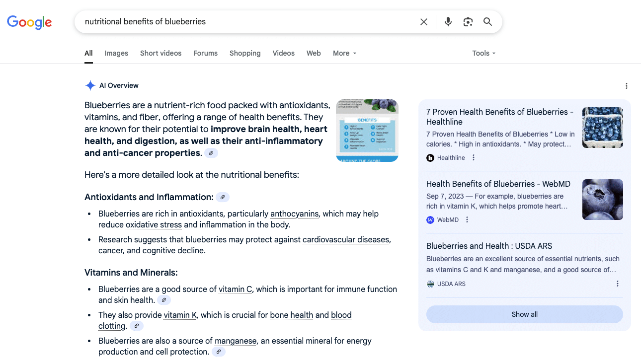Click in the search box text field

pyautogui.click(x=248, y=22)
